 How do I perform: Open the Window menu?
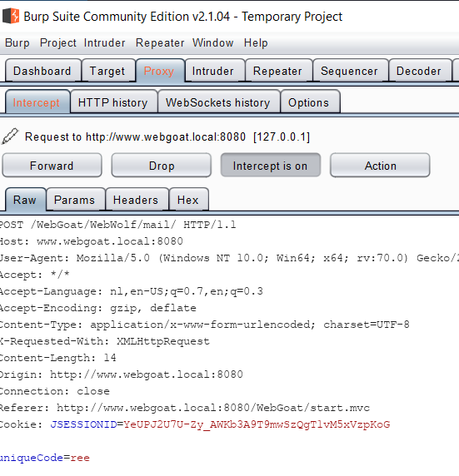(212, 42)
